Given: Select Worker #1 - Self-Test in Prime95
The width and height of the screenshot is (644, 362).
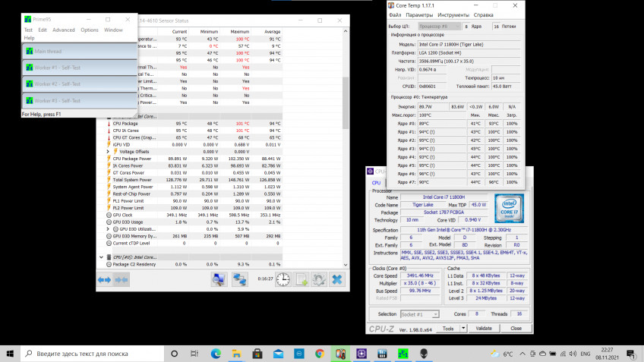Looking at the screenshot, I should [x=79, y=68].
